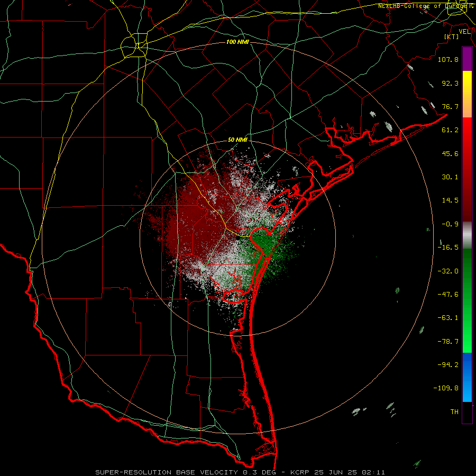This screenshot has height=476, width=476.
Task: Click the -63.1 legend value
Action: pyautogui.click(x=448, y=318)
